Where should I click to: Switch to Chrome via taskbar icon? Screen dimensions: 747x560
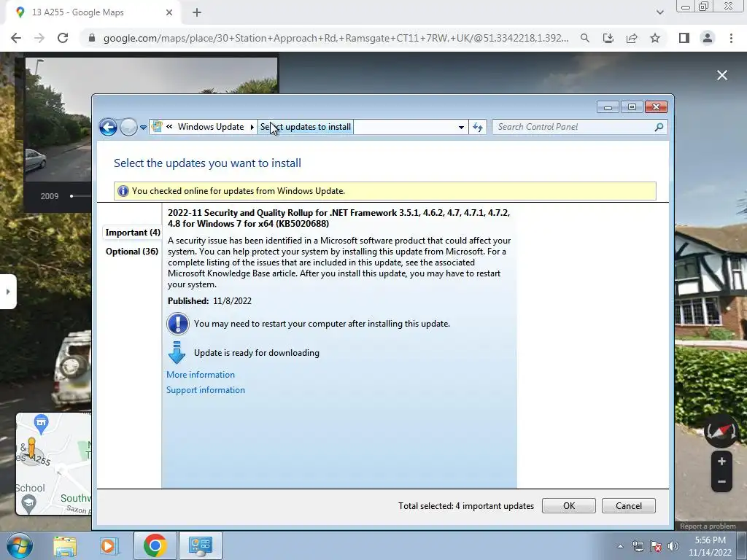point(155,545)
